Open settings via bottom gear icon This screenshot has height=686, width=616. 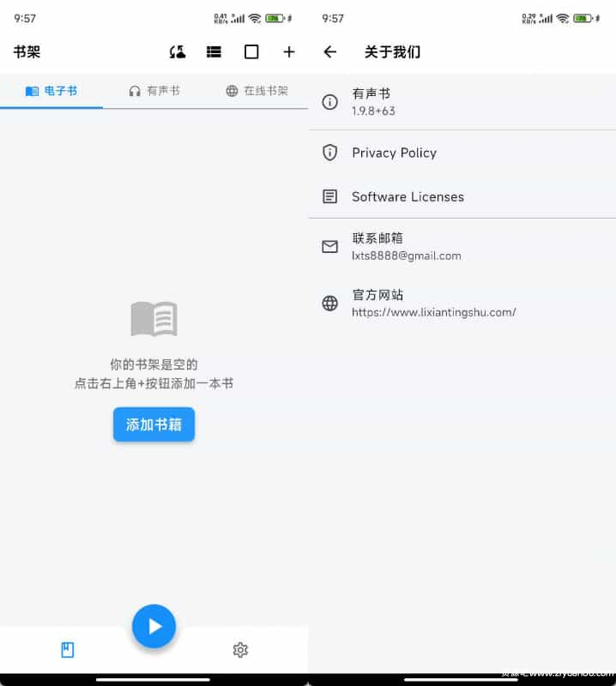pyautogui.click(x=240, y=650)
